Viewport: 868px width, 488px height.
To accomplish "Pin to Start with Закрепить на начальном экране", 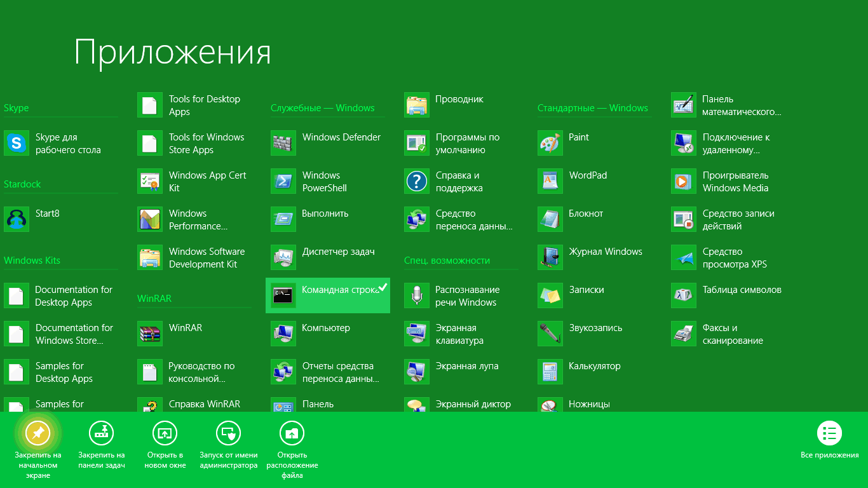I will [38, 449].
